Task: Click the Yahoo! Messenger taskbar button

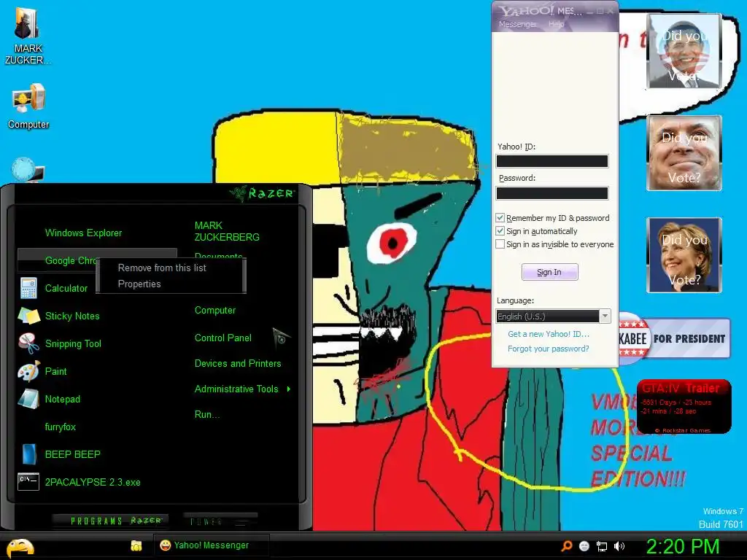Action: (x=211, y=545)
